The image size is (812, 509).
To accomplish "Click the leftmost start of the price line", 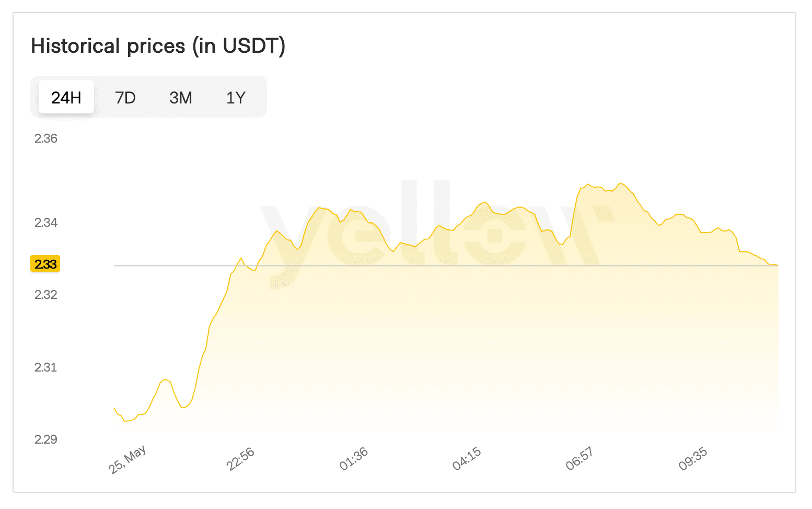I will tap(114, 408).
